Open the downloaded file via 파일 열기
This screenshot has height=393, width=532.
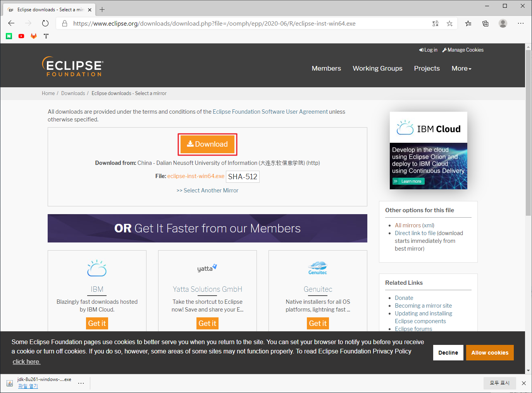(28, 386)
